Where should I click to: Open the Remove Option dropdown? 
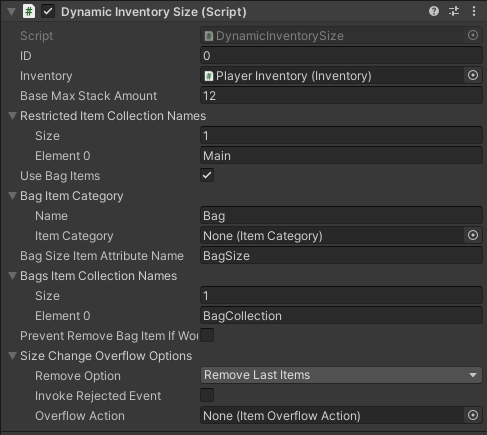click(341, 375)
